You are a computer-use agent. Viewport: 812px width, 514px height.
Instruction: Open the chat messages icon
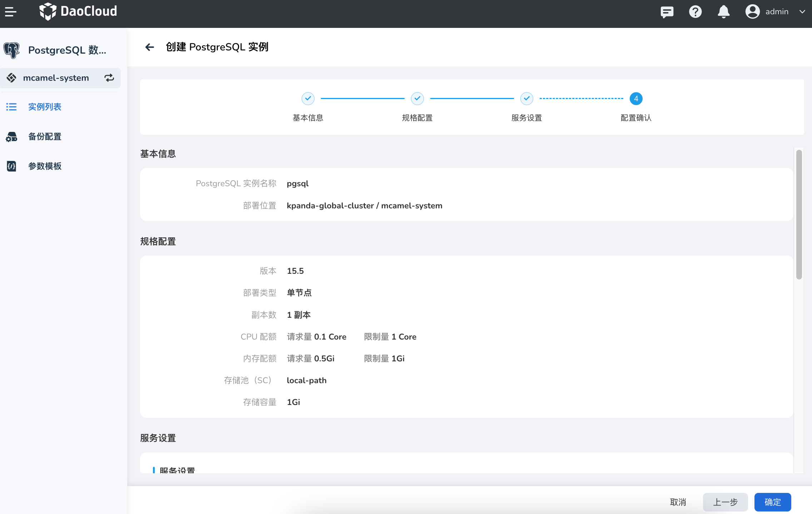pyautogui.click(x=667, y=12)
